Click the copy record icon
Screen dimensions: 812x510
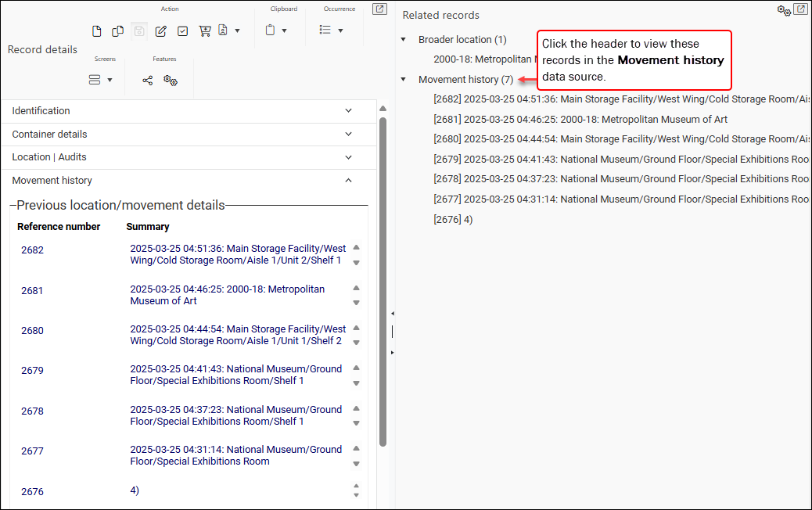click(117, 31)
